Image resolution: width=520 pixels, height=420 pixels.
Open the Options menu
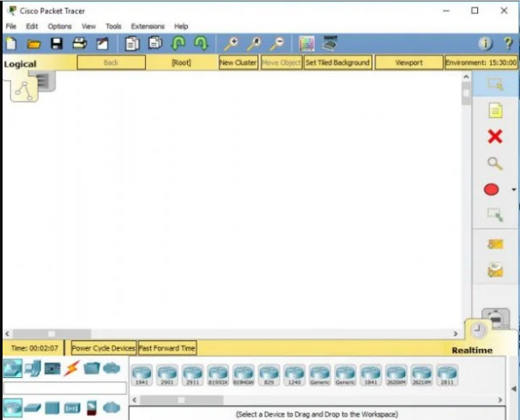point(60,27)
